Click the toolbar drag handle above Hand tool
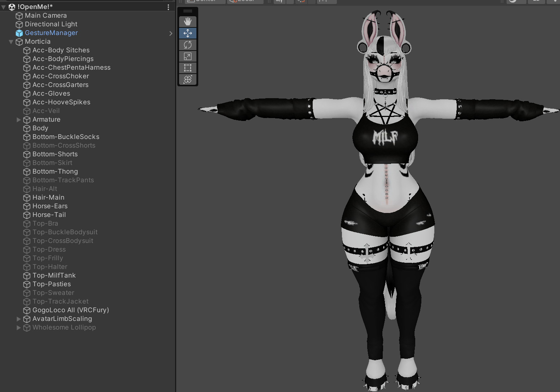Screen dimensions: 560x392 pos(188,11)
